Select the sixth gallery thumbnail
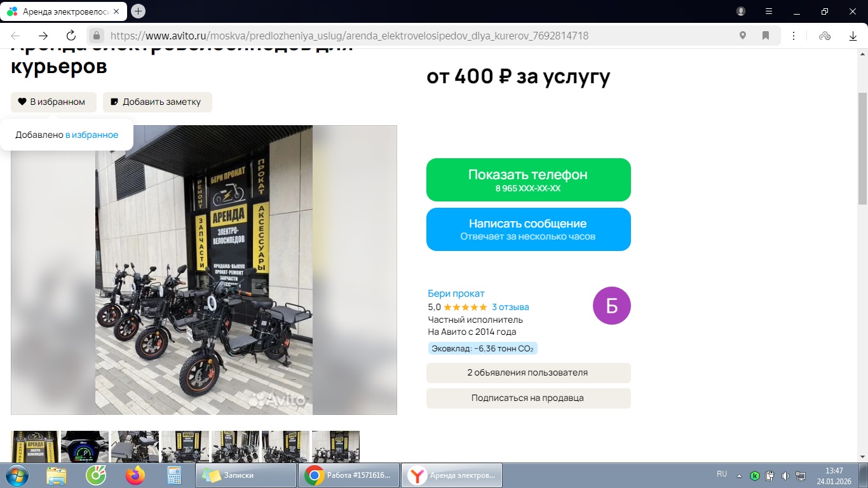The height and width of the screenshot is (488, 868). (x=286, y=446)
